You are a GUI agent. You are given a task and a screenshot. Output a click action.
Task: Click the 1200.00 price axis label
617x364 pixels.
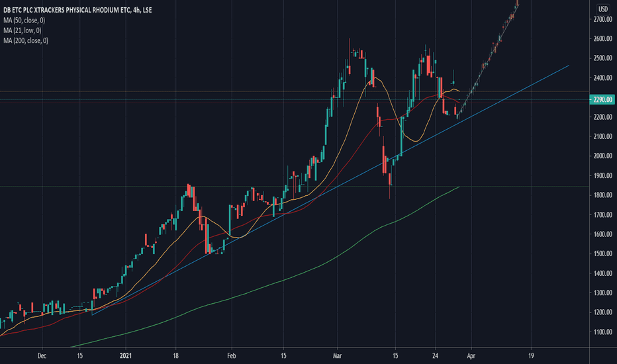[x=603, y=312]
